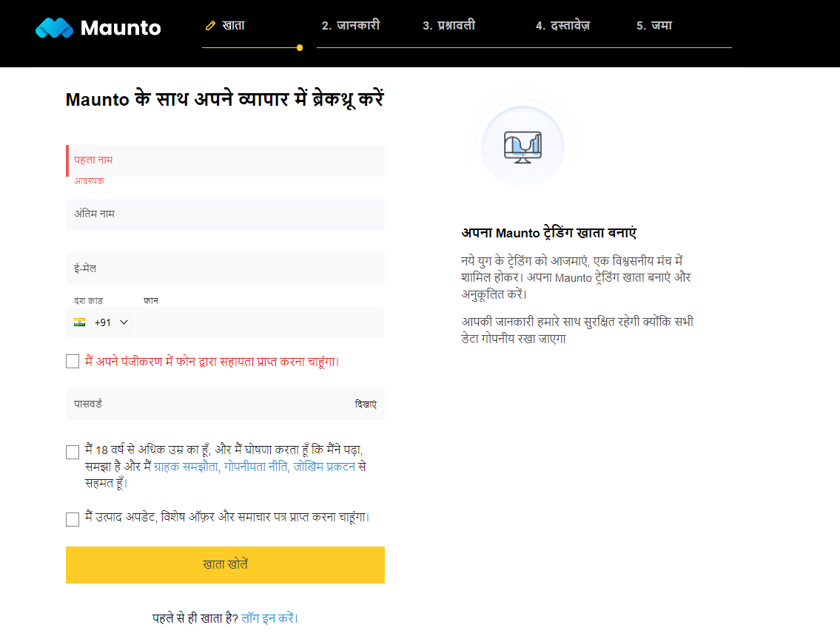Go to the 5. जमा step
The image size is (840, 636).
tap(654, 26)
